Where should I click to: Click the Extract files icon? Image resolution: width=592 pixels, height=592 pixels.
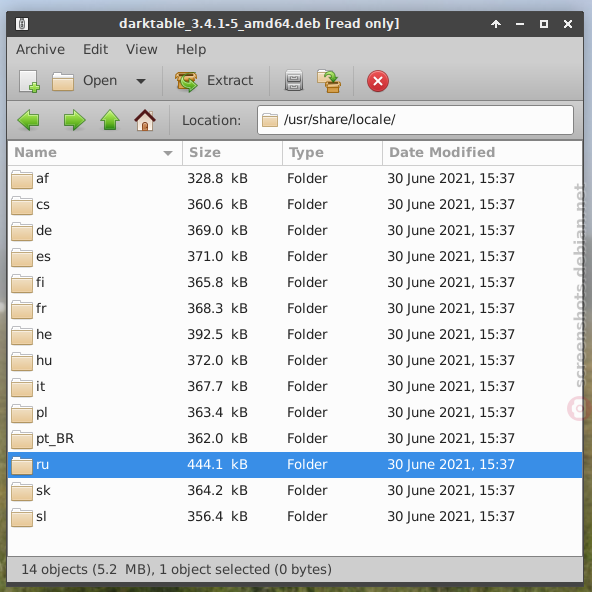[186, 81]
